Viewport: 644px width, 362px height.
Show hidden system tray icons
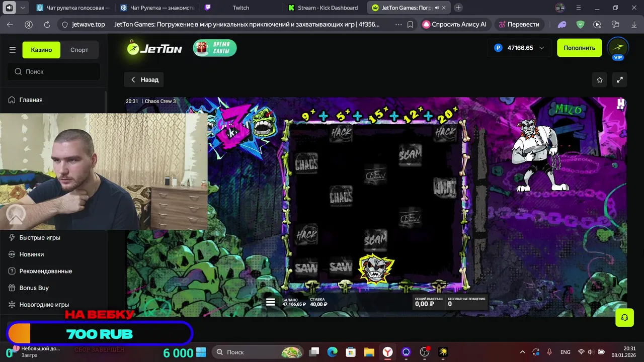point(522,352)
